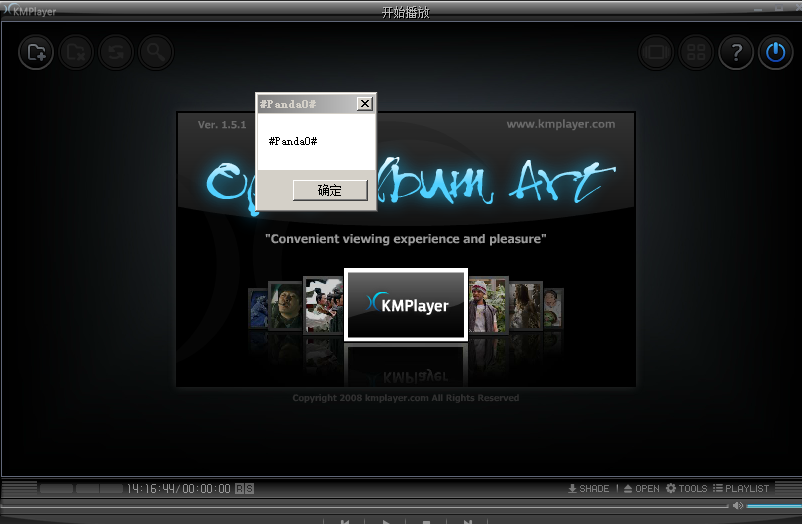Click the R indicator box

pyautogui.click(x=239, y=489)
